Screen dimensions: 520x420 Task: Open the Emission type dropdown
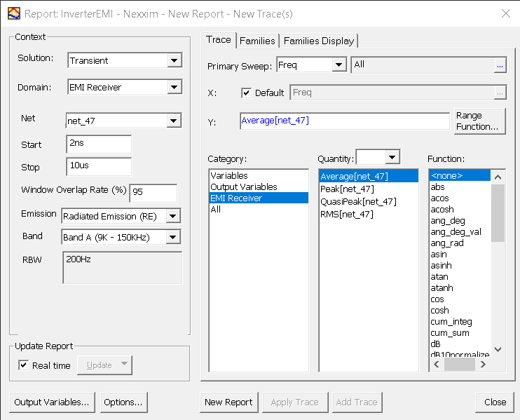point(173,216)
